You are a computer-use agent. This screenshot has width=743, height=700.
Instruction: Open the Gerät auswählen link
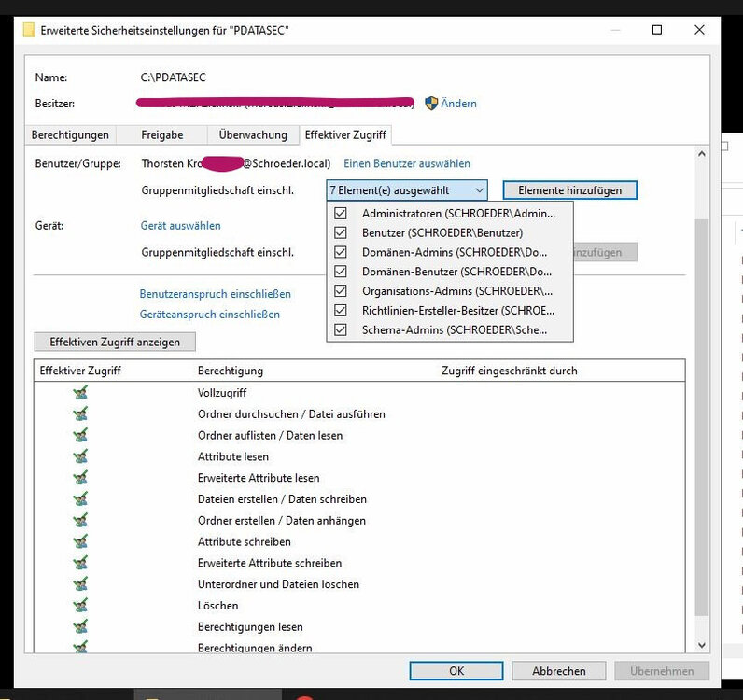click(180, 225)
